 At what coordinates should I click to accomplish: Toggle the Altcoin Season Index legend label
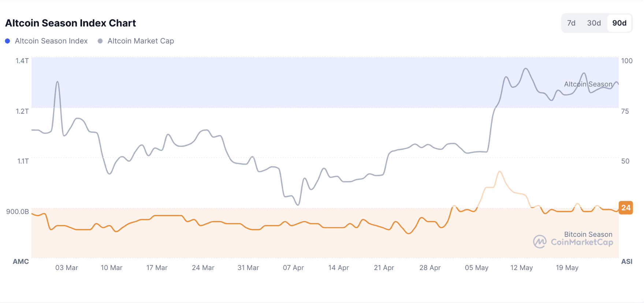(51, 41)
